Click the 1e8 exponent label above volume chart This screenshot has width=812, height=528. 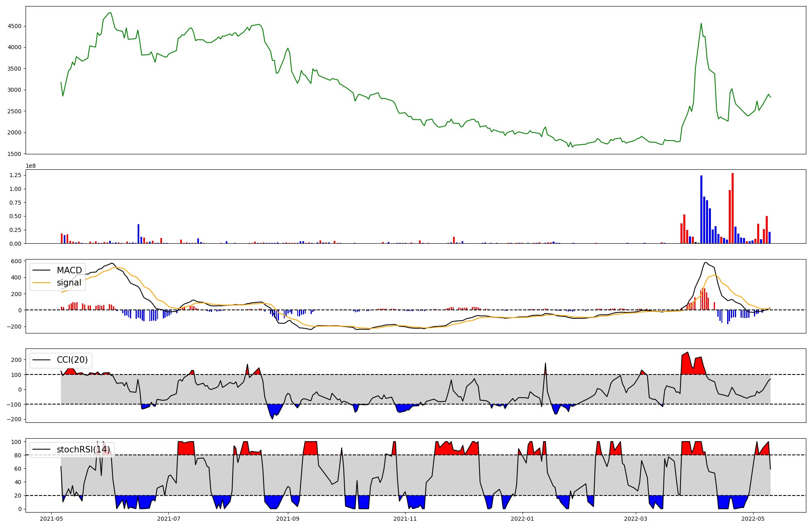coord(31,166)
